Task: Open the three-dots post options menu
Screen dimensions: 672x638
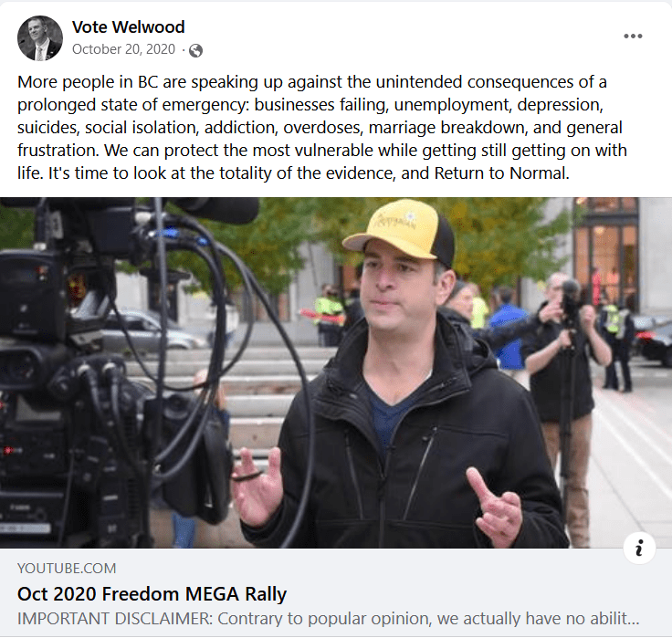Action: pyautogui.click(x=633, y=36)
